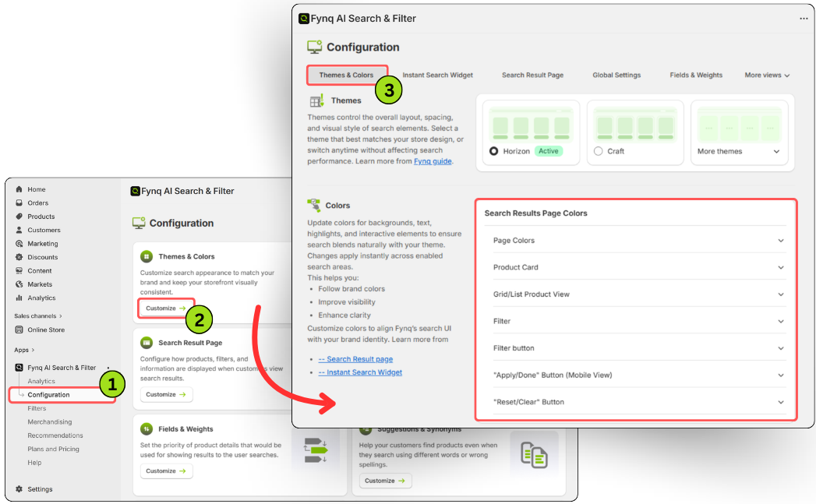
Task: Expand the Apps sidebar section
Action: (24, 350)
